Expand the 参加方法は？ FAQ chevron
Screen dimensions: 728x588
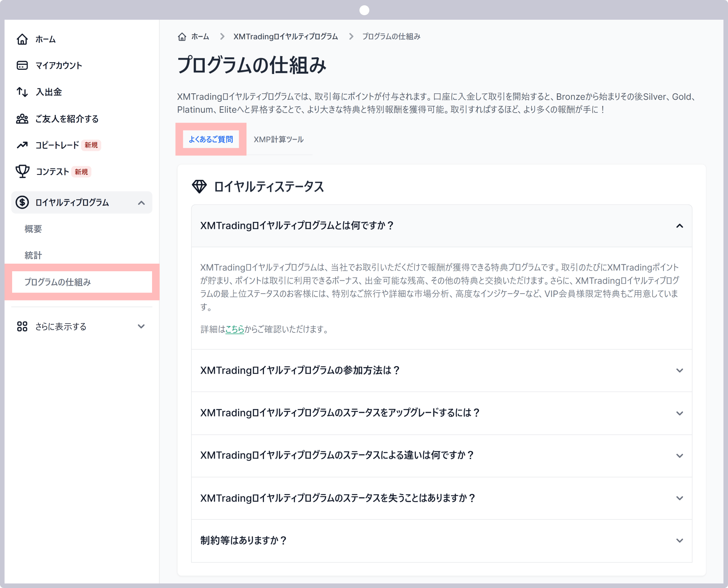[x=680, y=371]
